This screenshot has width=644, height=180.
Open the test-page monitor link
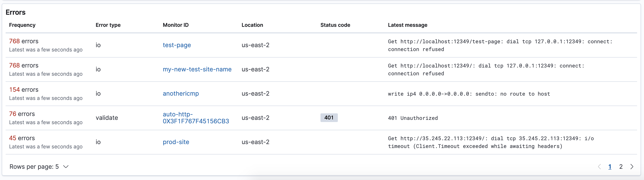pos(177,45)
